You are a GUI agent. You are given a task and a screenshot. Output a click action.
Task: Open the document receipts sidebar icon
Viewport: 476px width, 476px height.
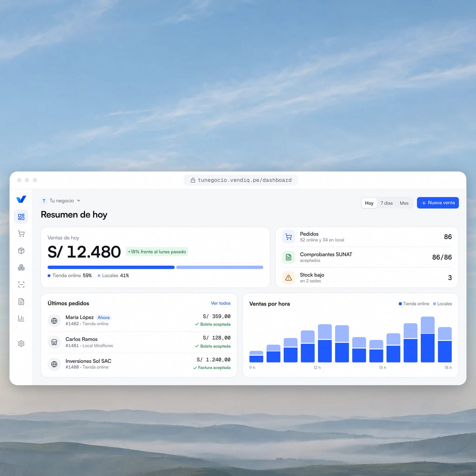click(21, 302)
